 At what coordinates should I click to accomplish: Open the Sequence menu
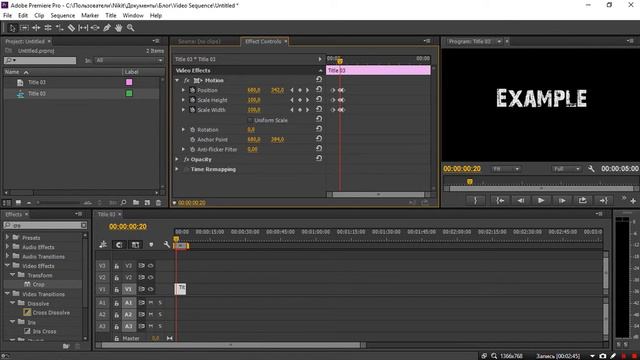pos(62,16)
